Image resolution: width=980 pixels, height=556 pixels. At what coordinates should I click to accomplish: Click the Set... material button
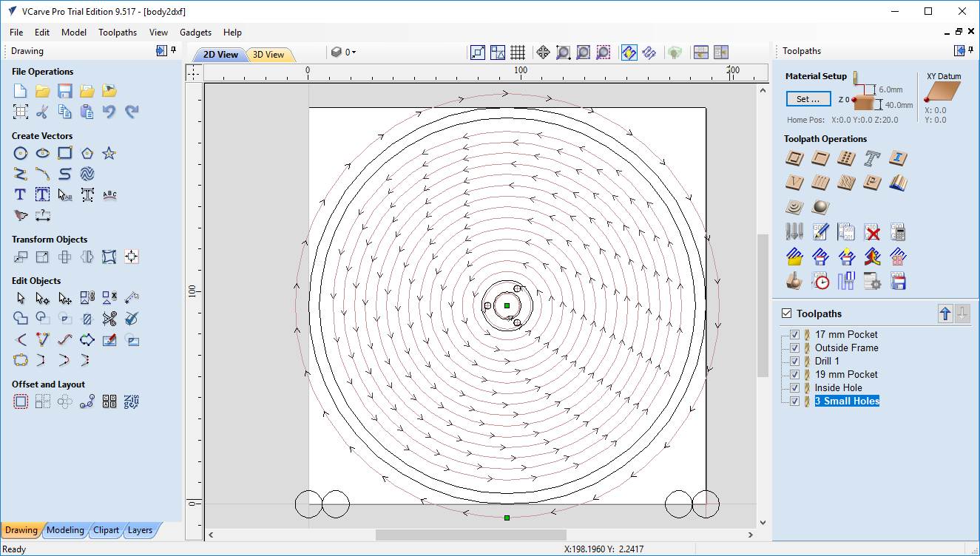click(808, 99)
